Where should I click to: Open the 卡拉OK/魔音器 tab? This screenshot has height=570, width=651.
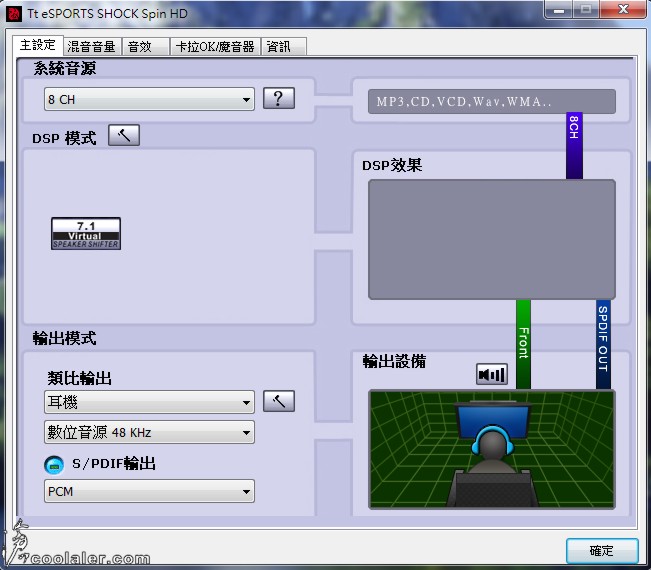click(215, 46)
